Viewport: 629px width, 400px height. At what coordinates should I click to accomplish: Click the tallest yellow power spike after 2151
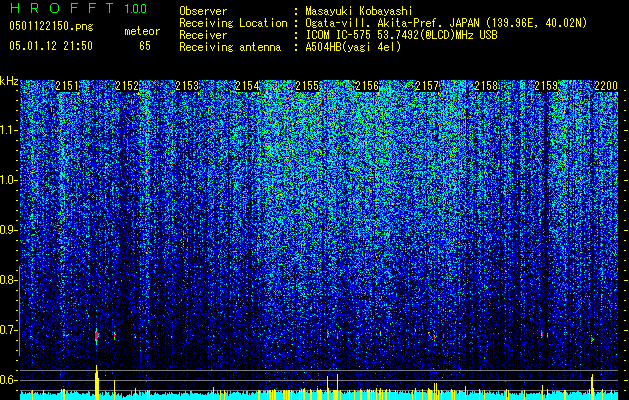coord(97,382)
